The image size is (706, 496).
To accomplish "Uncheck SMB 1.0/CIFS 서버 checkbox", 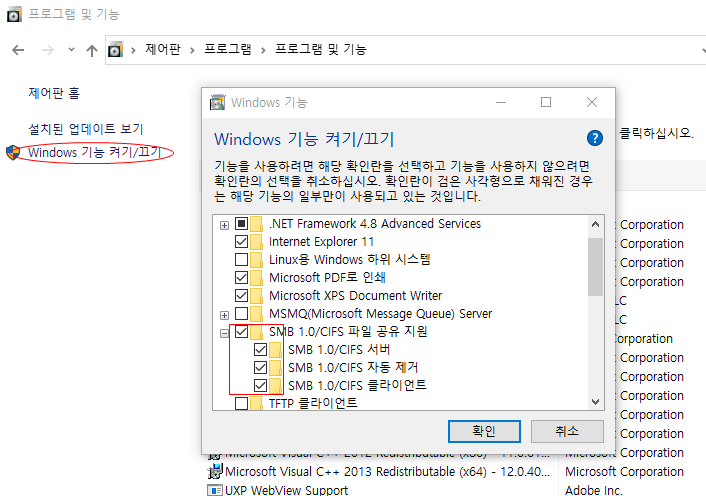I will pos(260,349).
